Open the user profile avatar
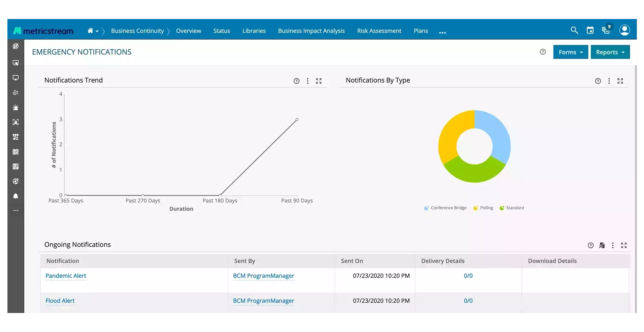The image size is (644, 332). (625, 30)
